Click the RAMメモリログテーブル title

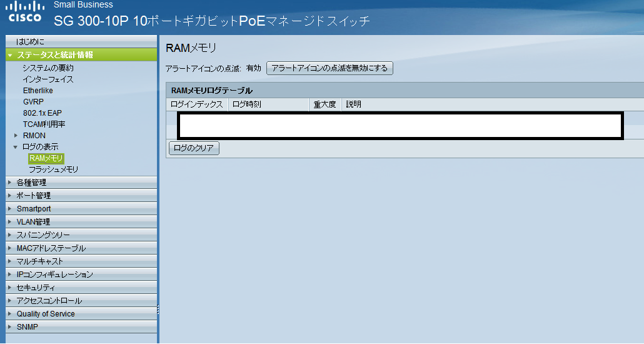(212, 91)
